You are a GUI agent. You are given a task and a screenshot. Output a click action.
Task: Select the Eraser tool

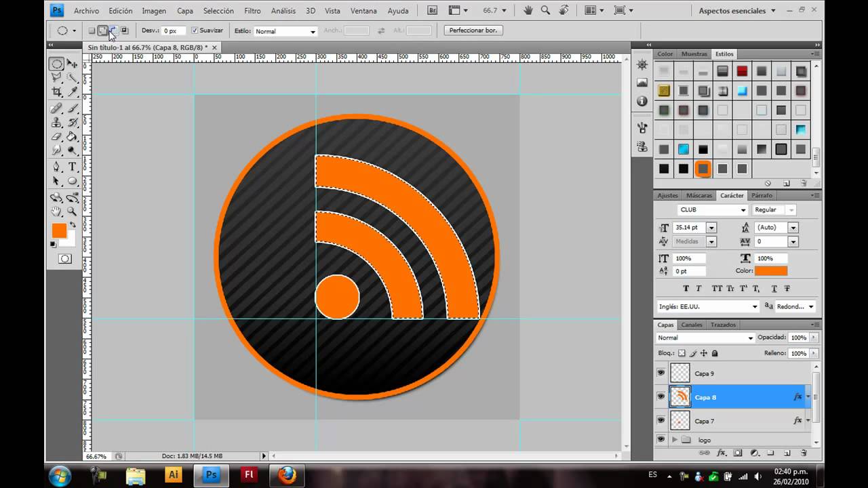(x=56, y=137)
